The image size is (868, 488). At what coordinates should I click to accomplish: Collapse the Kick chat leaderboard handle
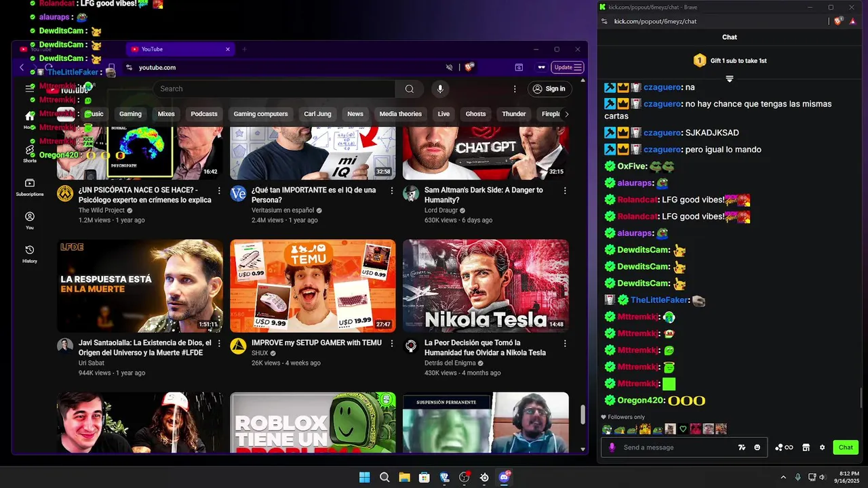click(730, 79)
